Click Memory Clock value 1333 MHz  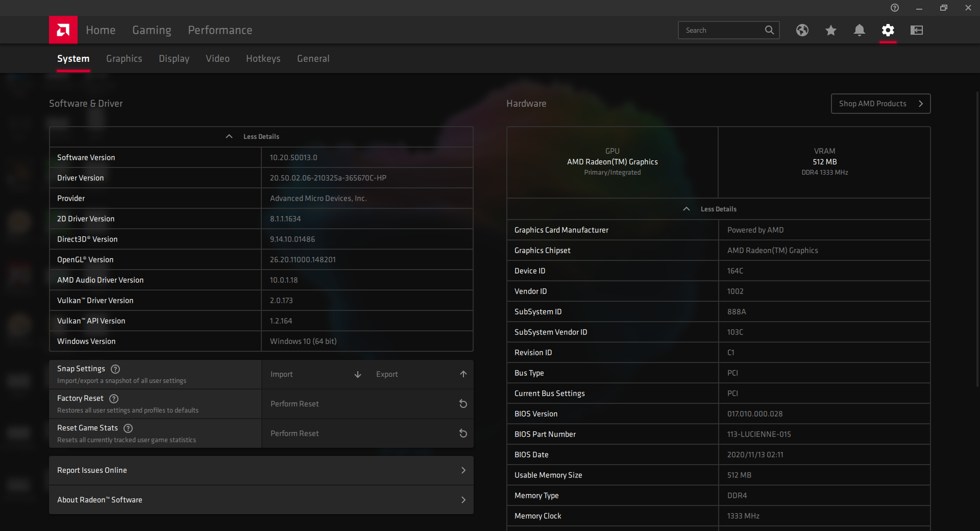click(743, 516)
